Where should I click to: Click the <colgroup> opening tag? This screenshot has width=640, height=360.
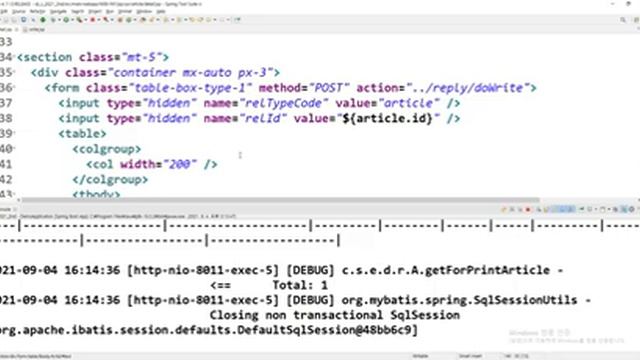(x=107, y=149)
